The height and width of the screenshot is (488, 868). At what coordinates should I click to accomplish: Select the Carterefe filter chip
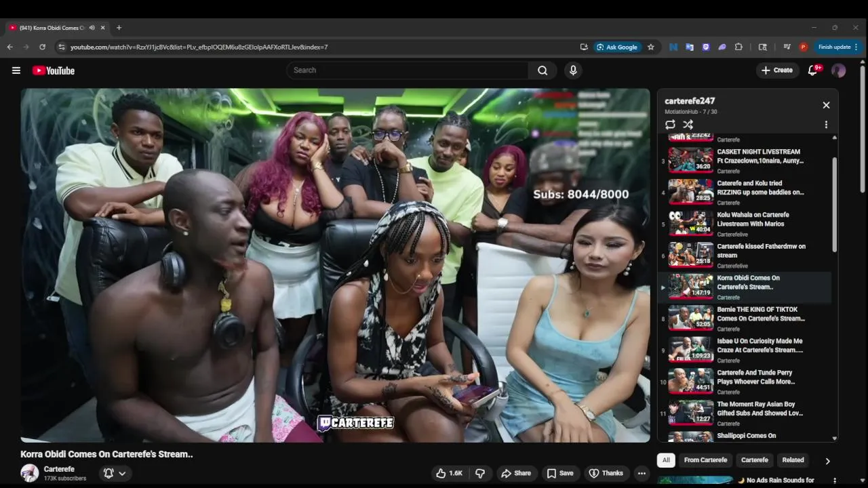pyautogui.click(x=755, y=460)
